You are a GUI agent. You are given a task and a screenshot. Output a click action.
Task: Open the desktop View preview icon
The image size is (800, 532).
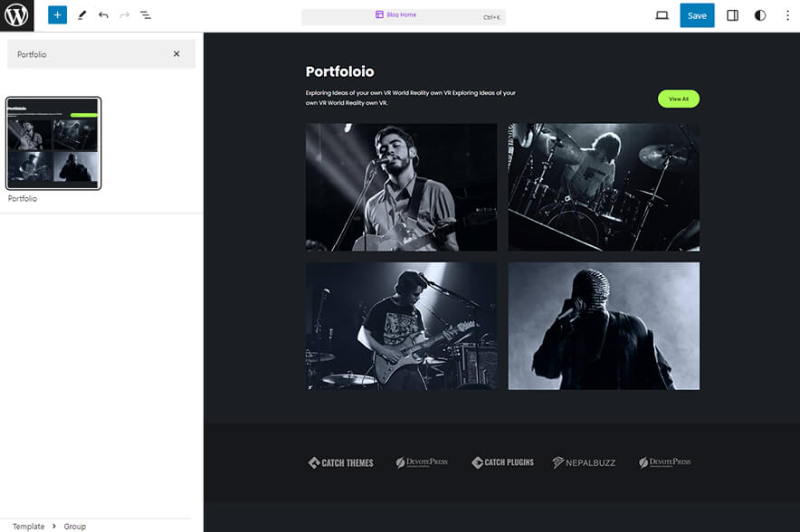coord(662,15)
